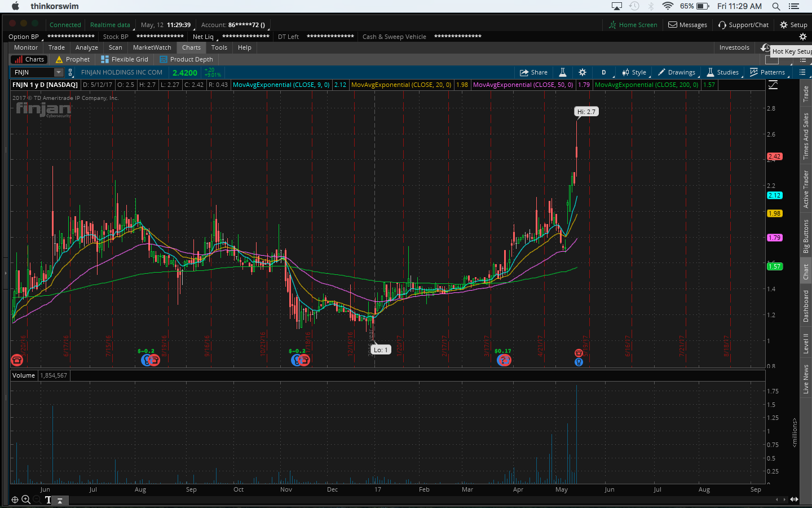Click the Wi-Fi icon in menu bar
812x508 pixels.
point(668,6)
